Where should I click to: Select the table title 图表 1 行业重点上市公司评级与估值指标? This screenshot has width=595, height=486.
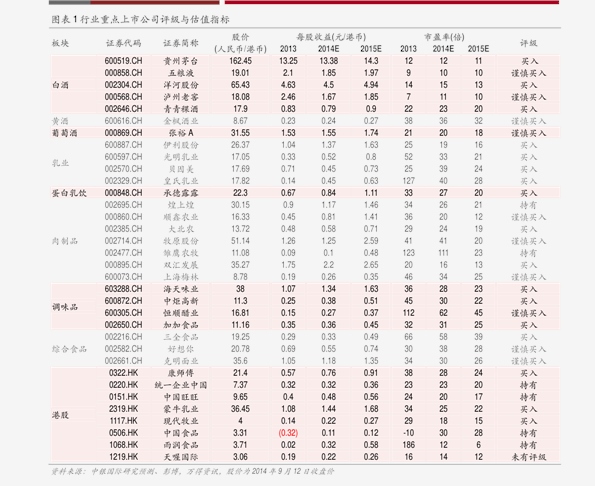coord(140,20)
